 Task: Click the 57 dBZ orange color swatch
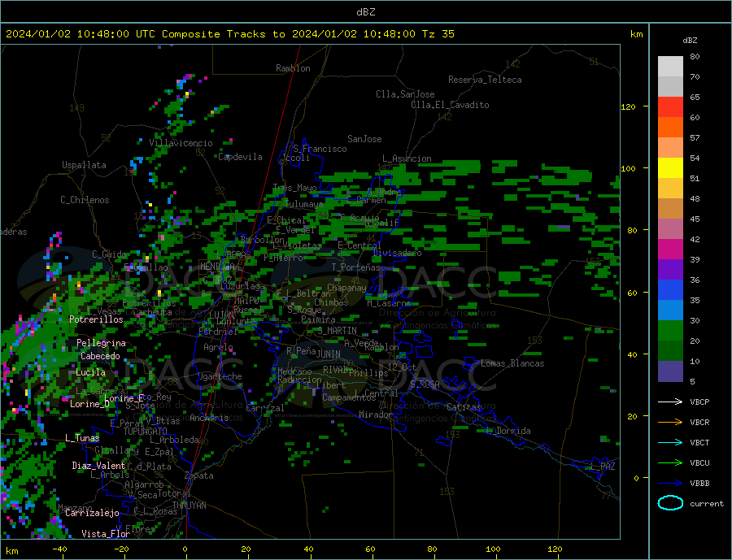click(670, 127)
